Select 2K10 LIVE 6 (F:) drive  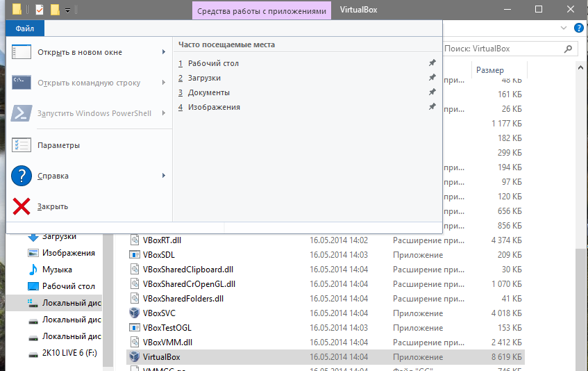69,353
